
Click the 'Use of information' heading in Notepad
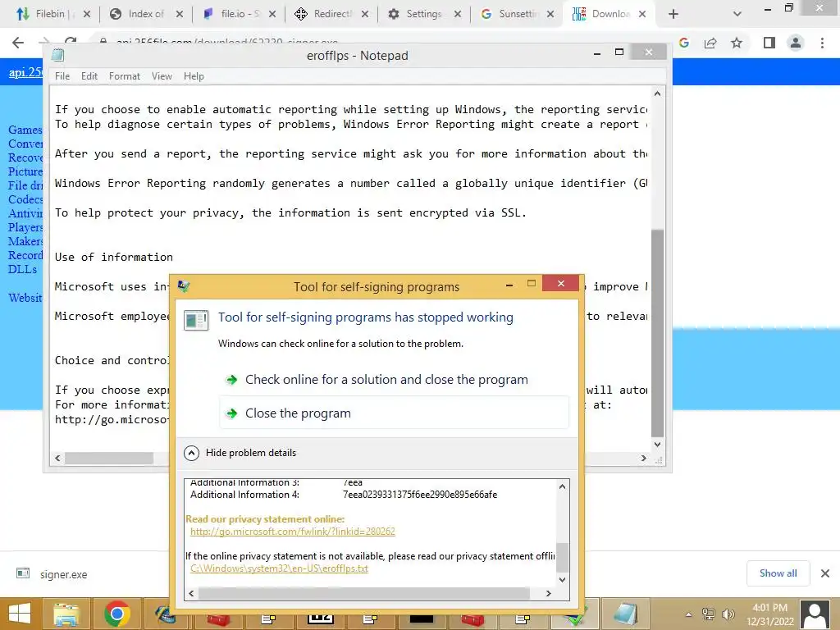113,257
